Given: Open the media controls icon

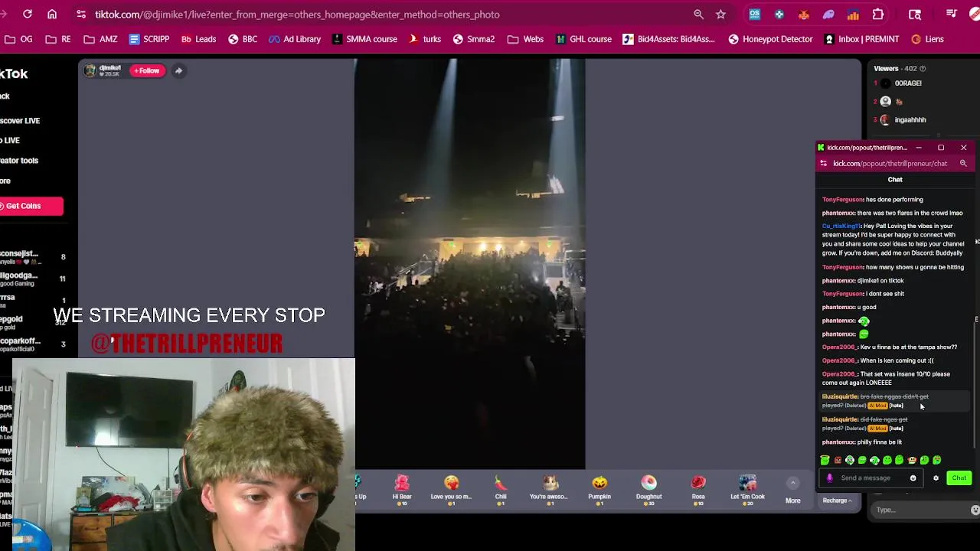Looking at the screenshot, I should pyautogui.click(x=952, y=14).
